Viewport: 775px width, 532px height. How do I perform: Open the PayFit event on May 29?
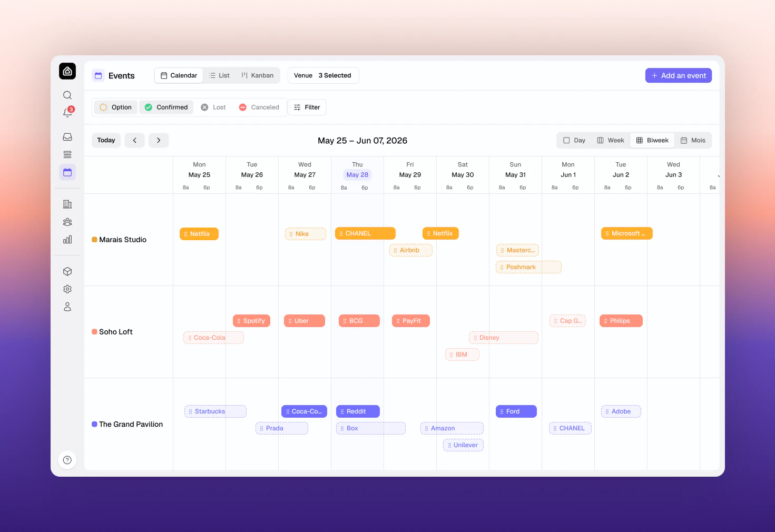coord(411,321)
